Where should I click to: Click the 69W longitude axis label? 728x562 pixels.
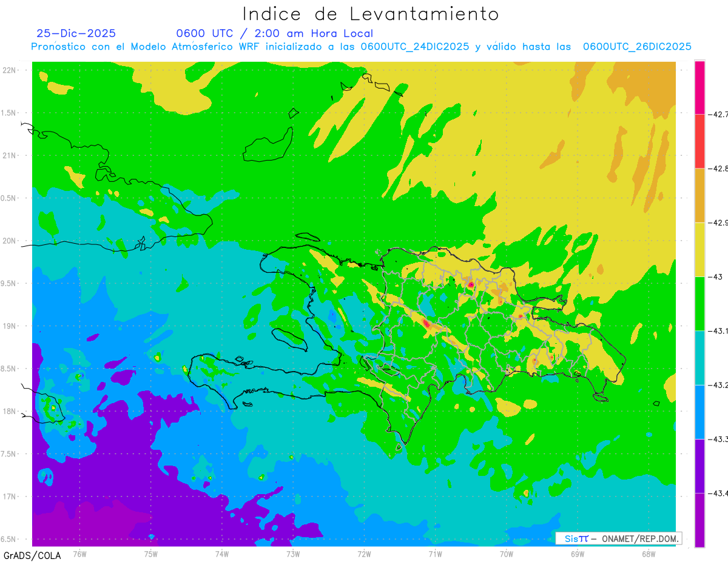coord(577,553)
